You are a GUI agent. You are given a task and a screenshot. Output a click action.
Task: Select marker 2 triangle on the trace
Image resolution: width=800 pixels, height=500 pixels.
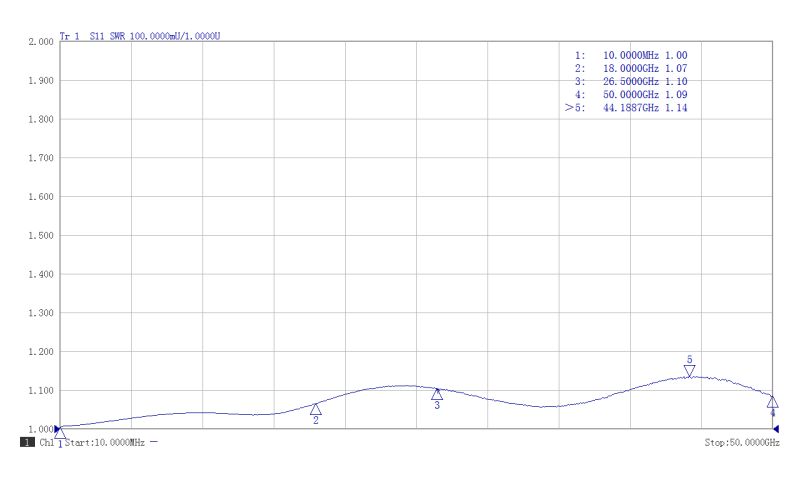coord(316,409)
